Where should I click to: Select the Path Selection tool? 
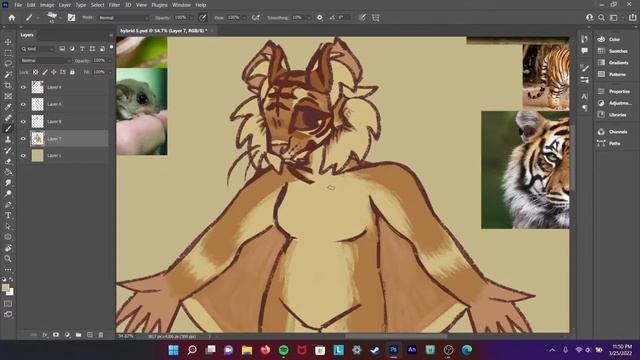(8, 226)
